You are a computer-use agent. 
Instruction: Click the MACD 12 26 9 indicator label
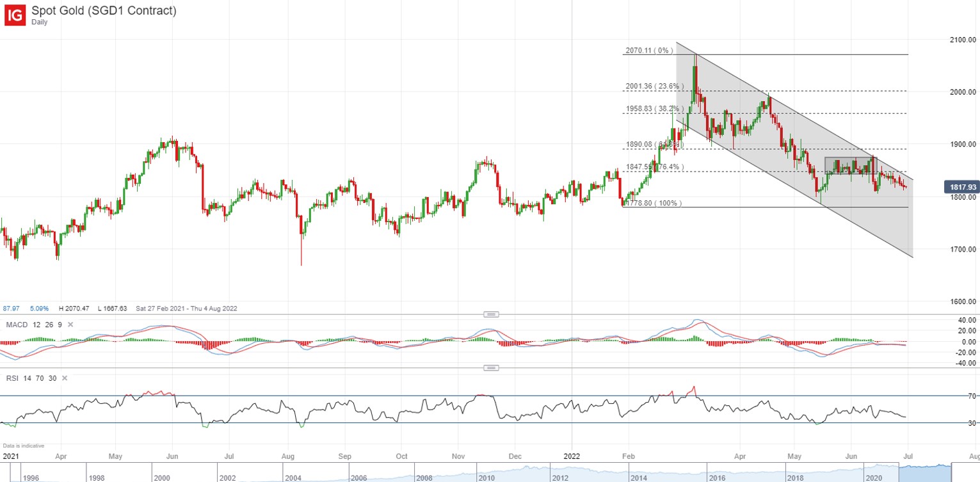click(x=34, y=325)
